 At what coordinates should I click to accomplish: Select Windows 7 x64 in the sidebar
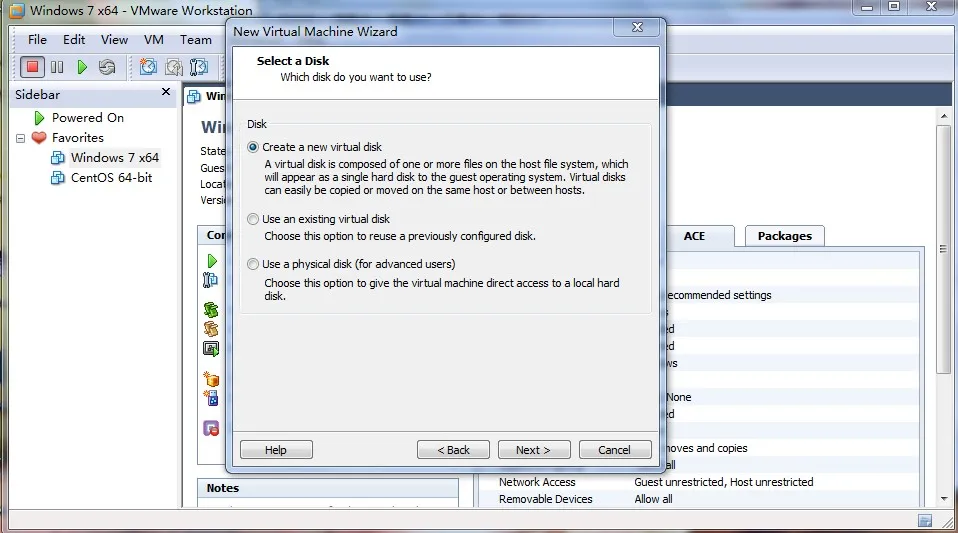[x=115, y=158]
